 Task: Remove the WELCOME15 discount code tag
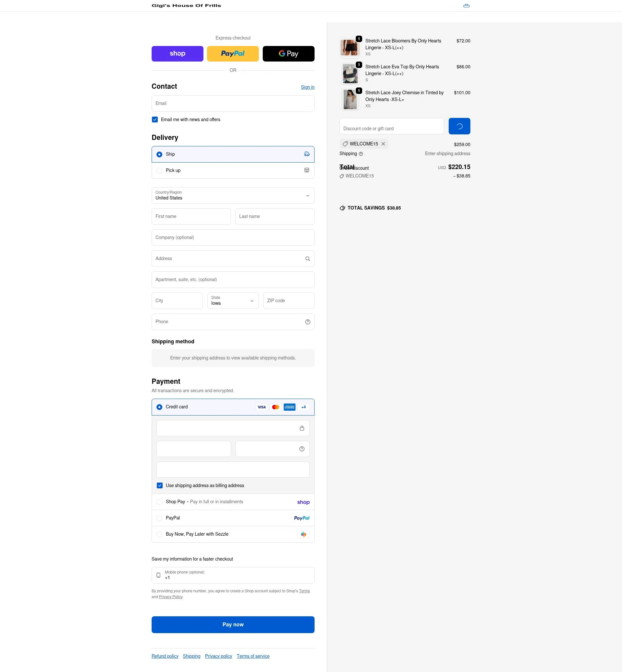pyautogui.click(x=383, y=144)
